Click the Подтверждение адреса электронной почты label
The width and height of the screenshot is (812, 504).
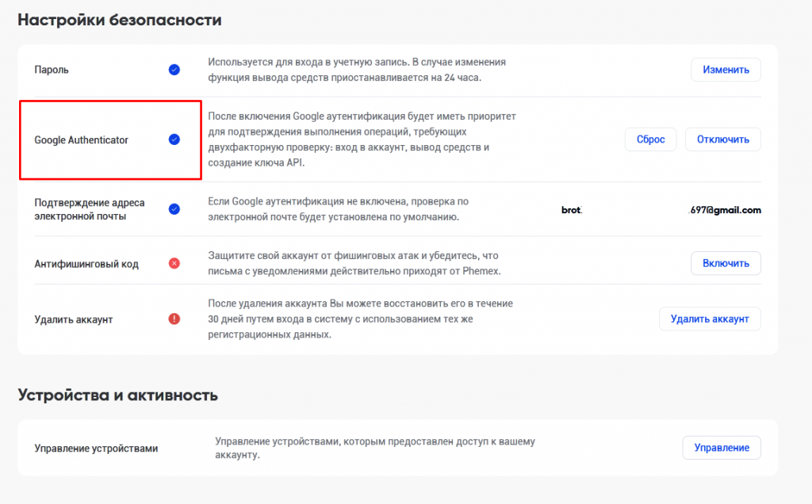(90, 209)
